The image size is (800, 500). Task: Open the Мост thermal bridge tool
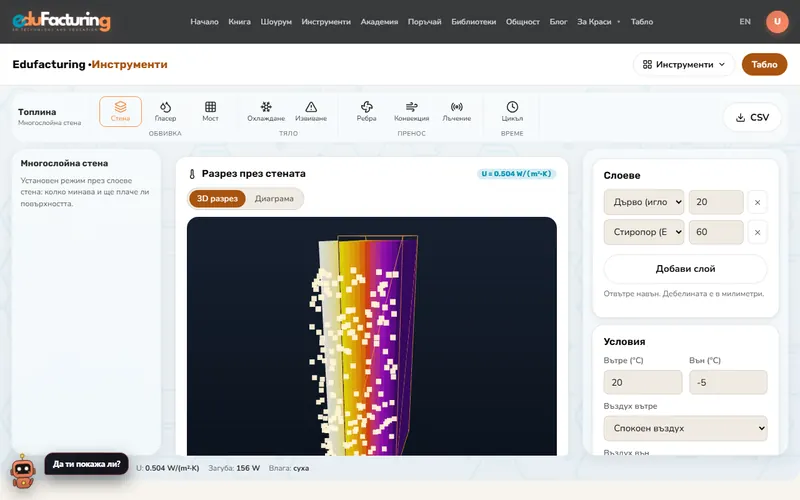210,111
